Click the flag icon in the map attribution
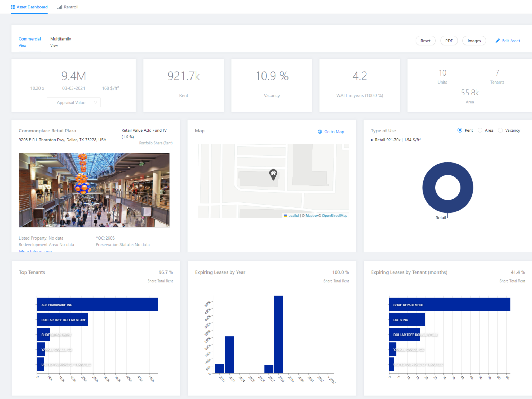This screenshot has height=399, width=532. [285, 215]
